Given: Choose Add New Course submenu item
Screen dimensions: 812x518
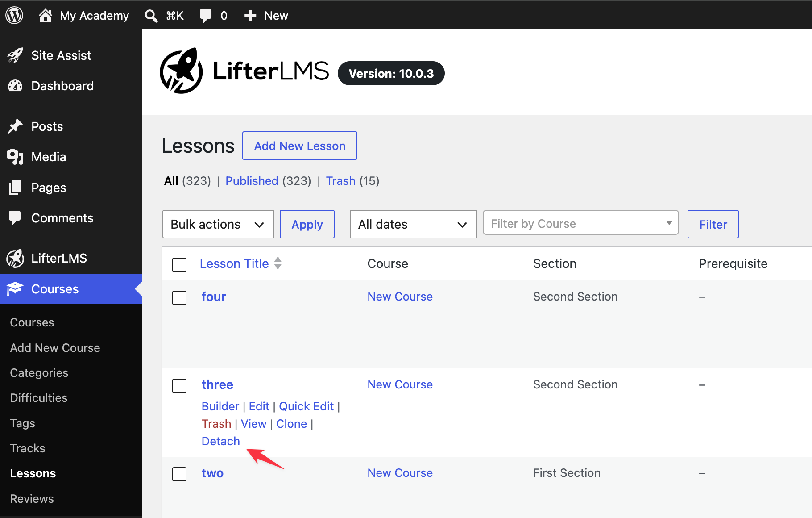Looking at the screenshot, I should pos(55,348).
